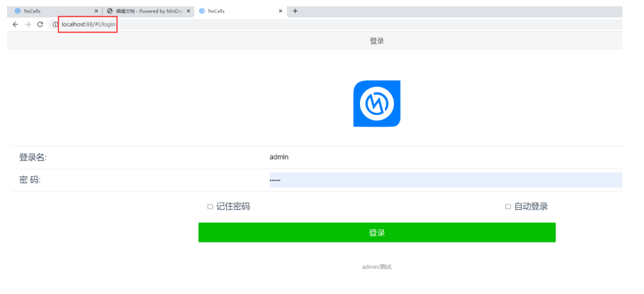Click the admin/测试 hint text
Screen dimensions: 644x294
(377, 267)
